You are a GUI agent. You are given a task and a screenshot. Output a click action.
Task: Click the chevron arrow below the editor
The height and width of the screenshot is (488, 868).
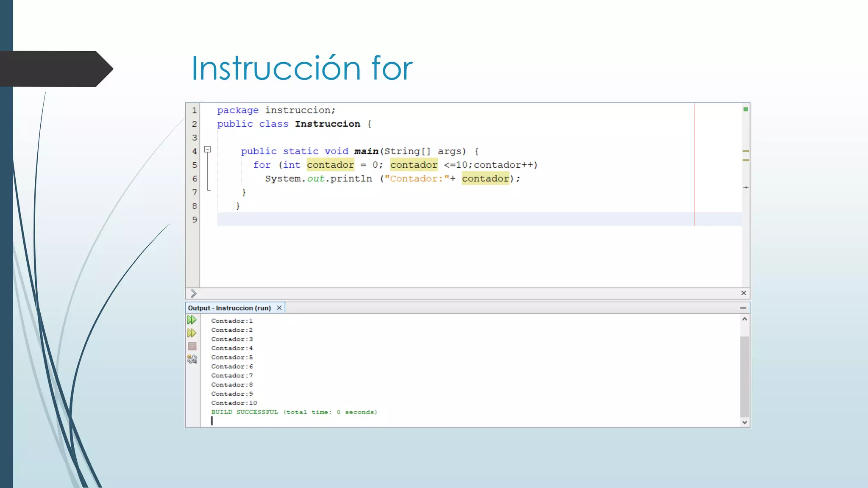pyautogui.click(x=193, y=293)
